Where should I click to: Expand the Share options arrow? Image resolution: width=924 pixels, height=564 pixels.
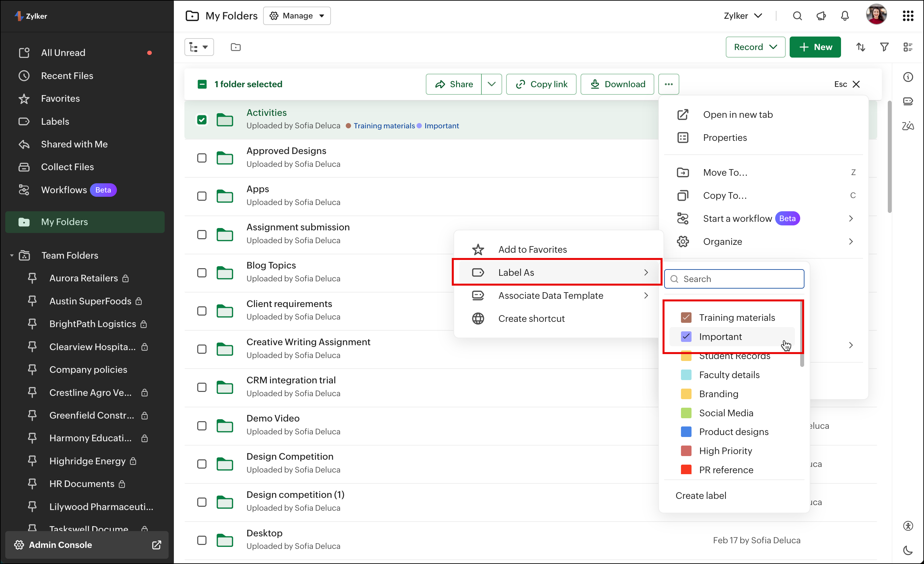click(491, 84)
